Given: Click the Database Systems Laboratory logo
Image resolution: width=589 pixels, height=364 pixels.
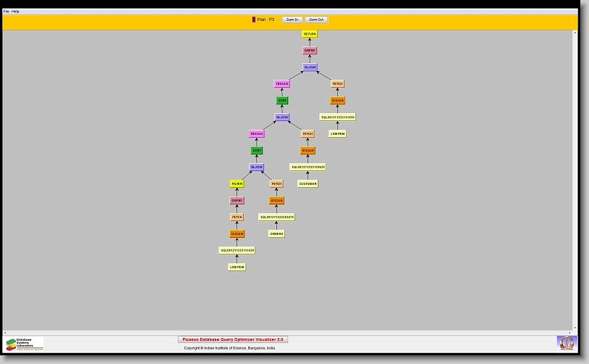Looking at the screenshot, I should [x=25, y=344].
